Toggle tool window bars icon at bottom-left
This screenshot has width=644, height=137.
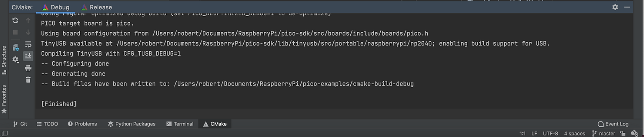coord(4,133)
